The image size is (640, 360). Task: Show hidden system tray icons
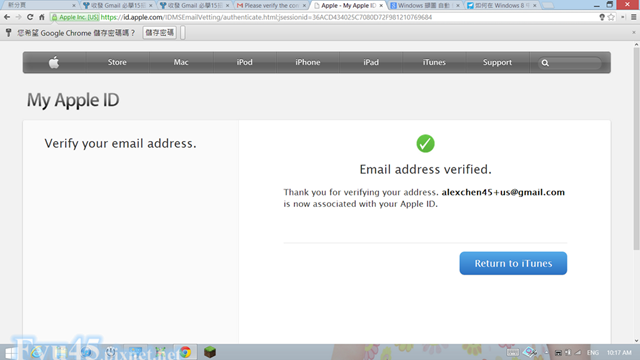547,353
